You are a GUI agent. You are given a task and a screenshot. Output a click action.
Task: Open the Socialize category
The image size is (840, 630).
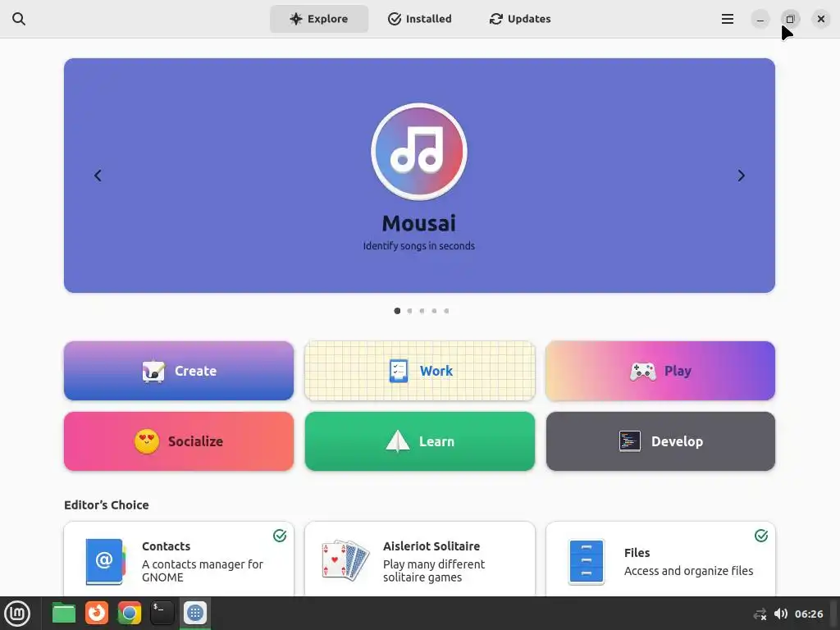coord(179,441)
